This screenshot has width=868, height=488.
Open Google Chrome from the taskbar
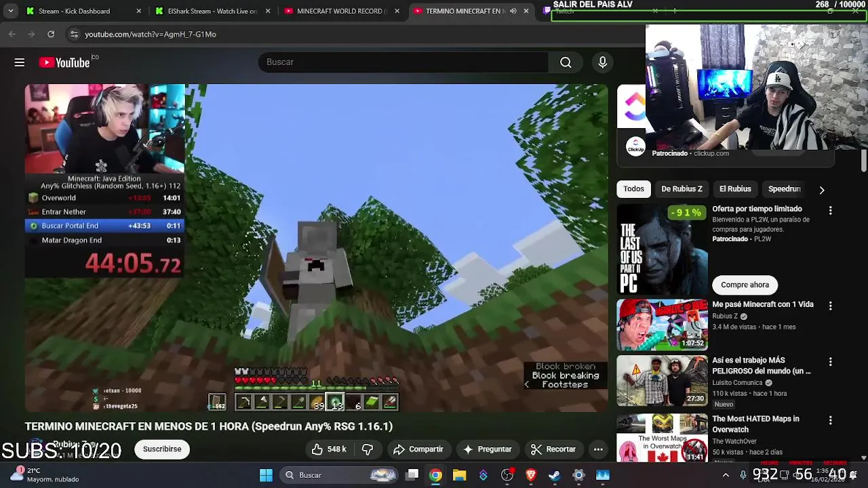[435, 475]
